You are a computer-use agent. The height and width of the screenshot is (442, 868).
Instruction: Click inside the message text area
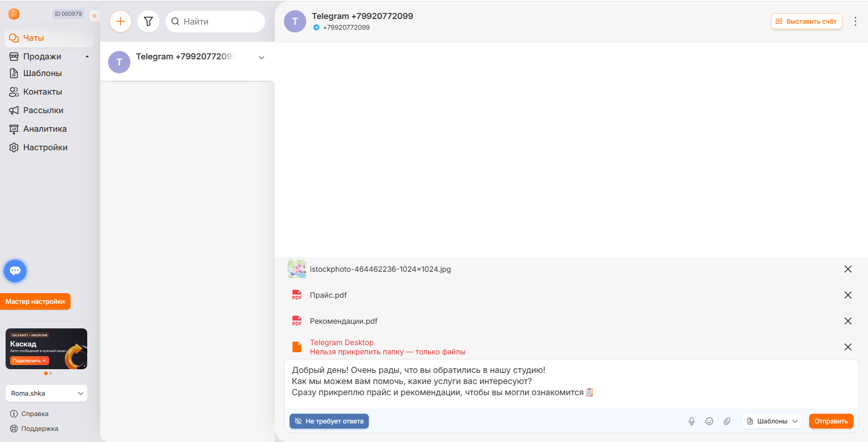(572, 384)
